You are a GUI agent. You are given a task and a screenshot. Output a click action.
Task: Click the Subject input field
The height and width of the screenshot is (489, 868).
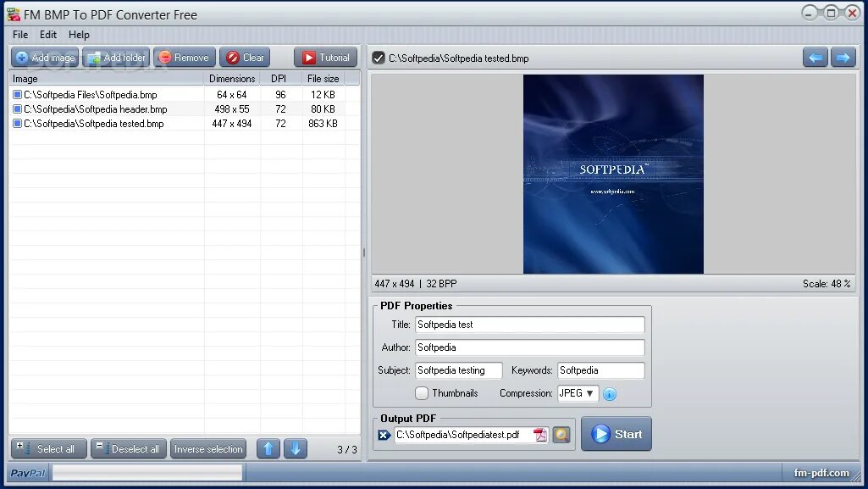459,370
